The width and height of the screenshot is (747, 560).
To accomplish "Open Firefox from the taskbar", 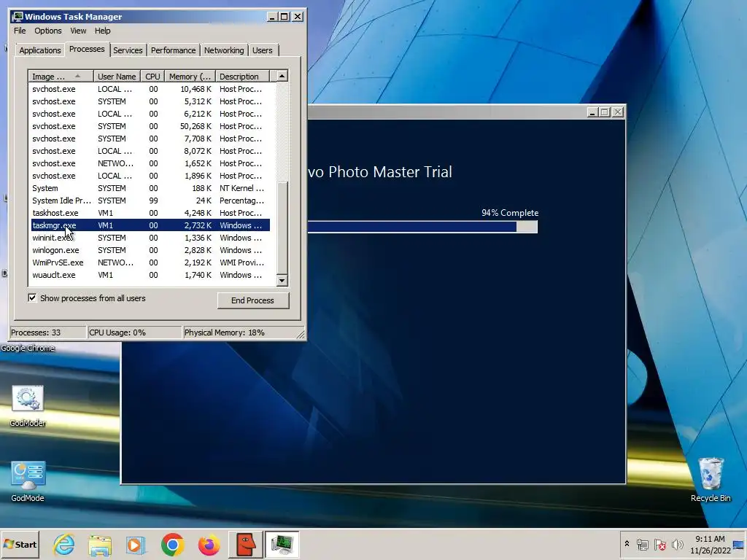I will (209, 544).
